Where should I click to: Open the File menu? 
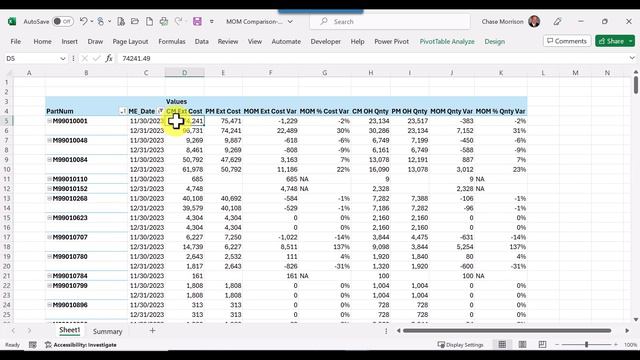16,41
